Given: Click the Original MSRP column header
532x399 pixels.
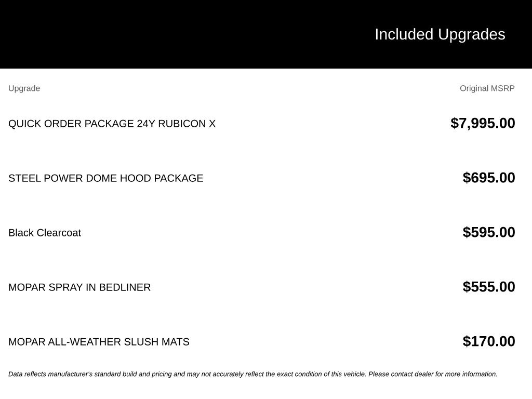Looking at the screenshot, I should coord(487,88).
